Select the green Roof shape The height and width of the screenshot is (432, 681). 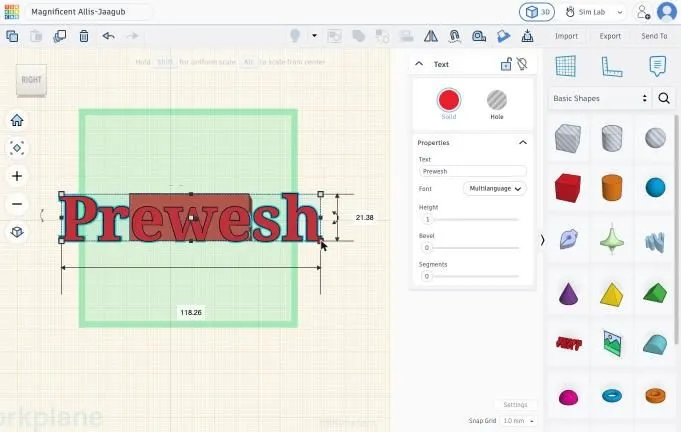tap(655, 293)
